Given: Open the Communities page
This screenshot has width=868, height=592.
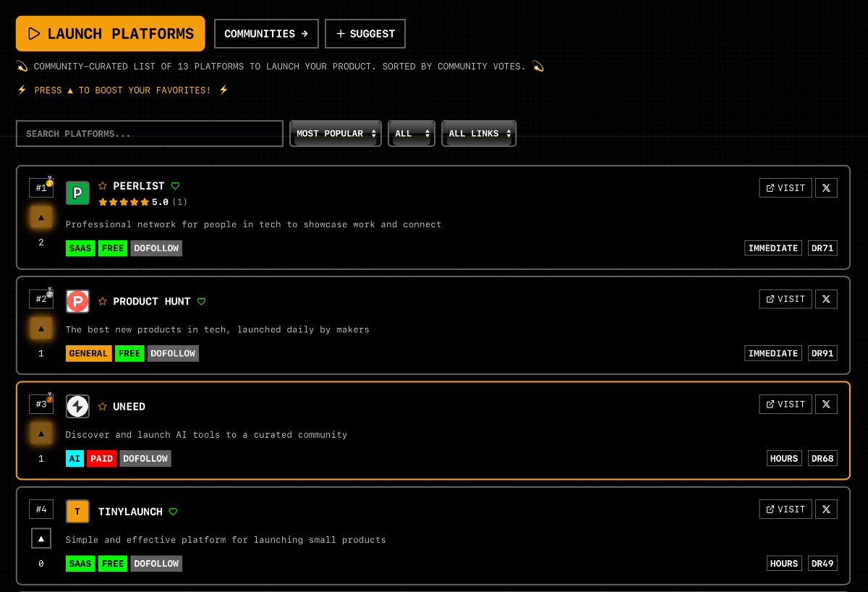Looking at the screenshot, I should click(x=266, y=33).
